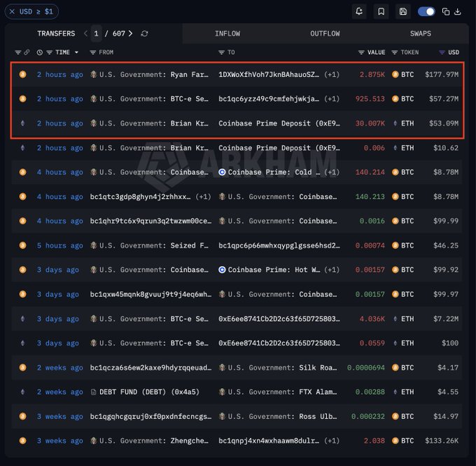Remove the USD ≥ $1 filter chip

pyautogui.click(x=12, y=11)
